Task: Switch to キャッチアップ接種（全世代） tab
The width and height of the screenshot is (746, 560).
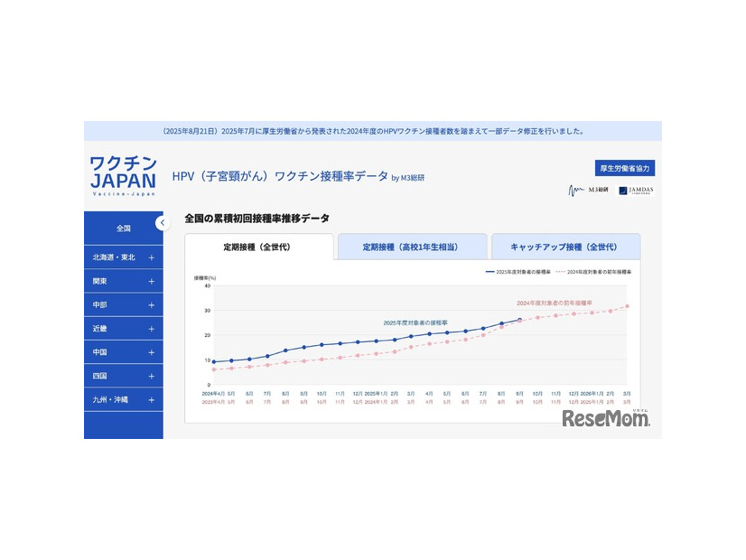Action: click(564, 247)
